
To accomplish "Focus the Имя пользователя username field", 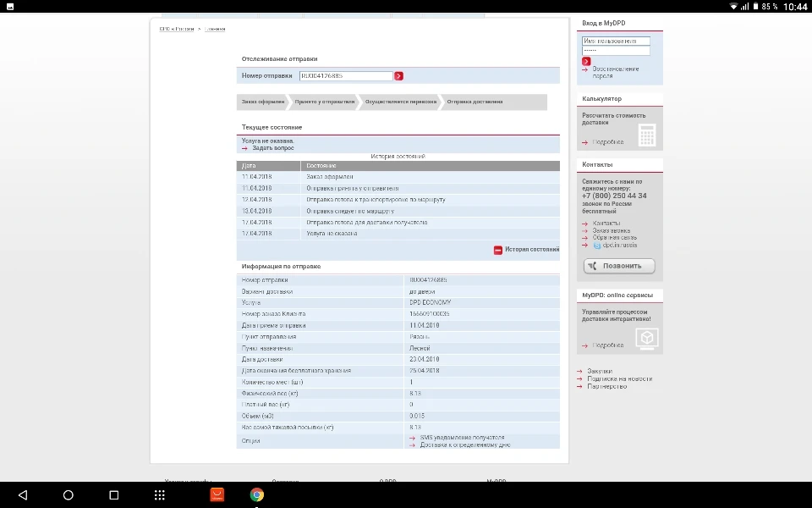I will (616, 41).
